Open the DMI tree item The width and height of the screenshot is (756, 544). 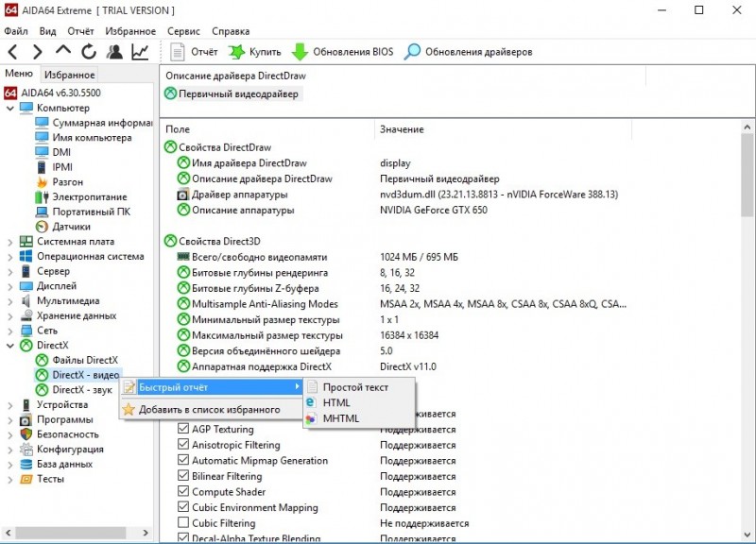53,152
